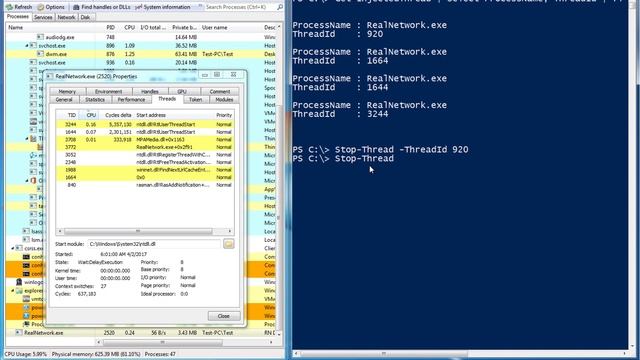This screenshot has height=360, width=640.
Task: Select thread 3052 row
Action: [145, 155]
